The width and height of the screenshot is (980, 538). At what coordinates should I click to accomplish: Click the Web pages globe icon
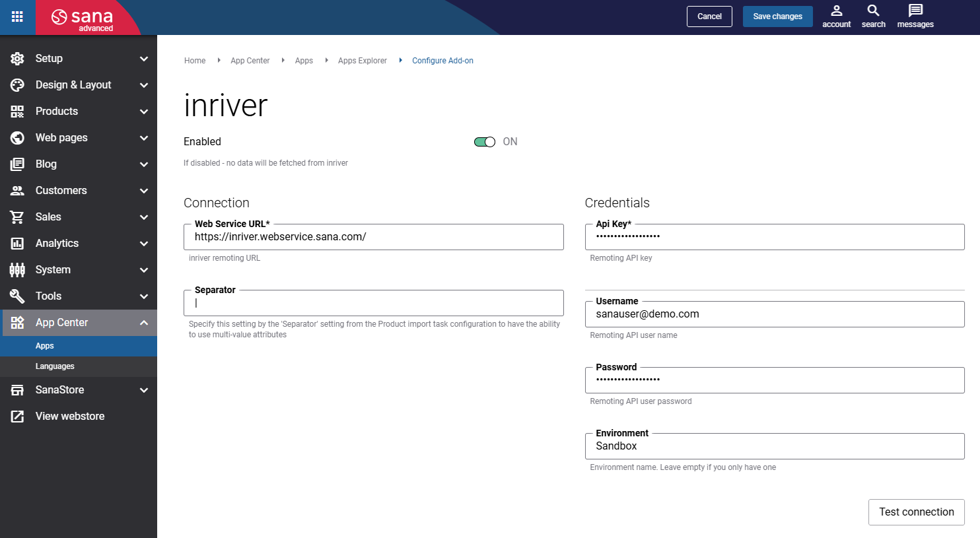coord(17,138)
